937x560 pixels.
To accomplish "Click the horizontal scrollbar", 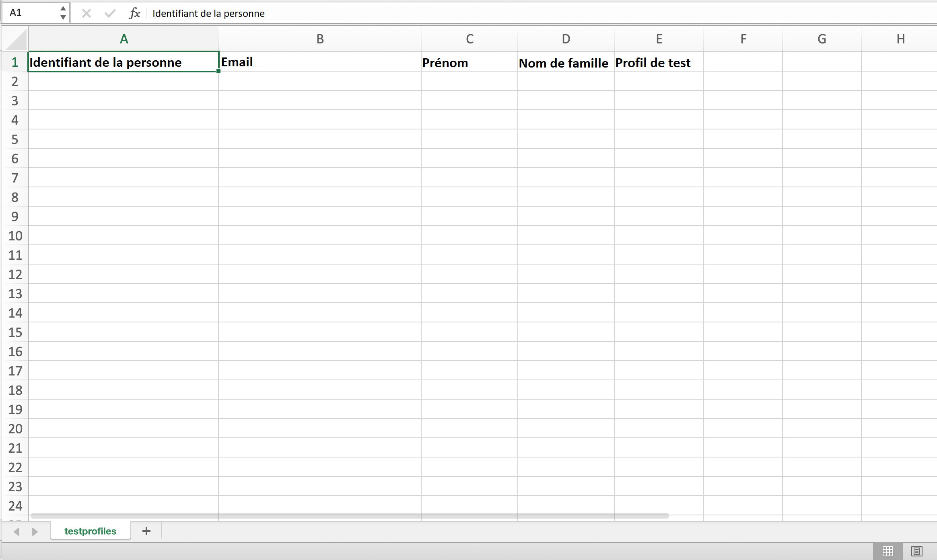I will pyautogui.click(x=349, y=515).
